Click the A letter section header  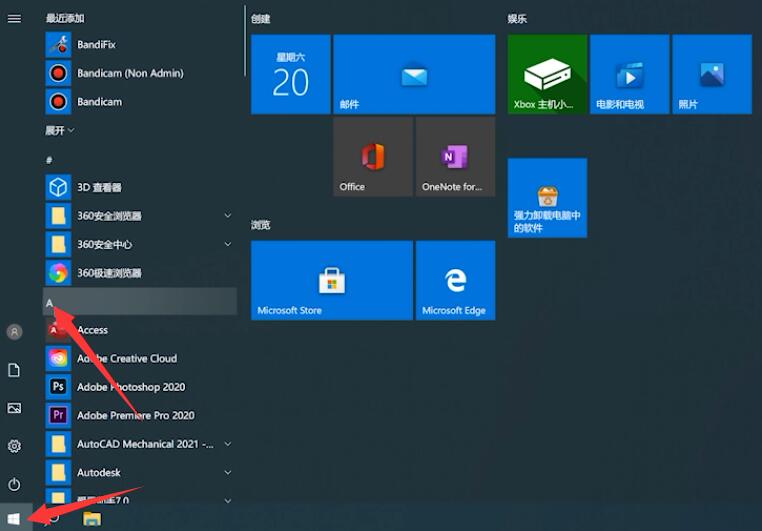pyautogui.click(x=140, y=302)
